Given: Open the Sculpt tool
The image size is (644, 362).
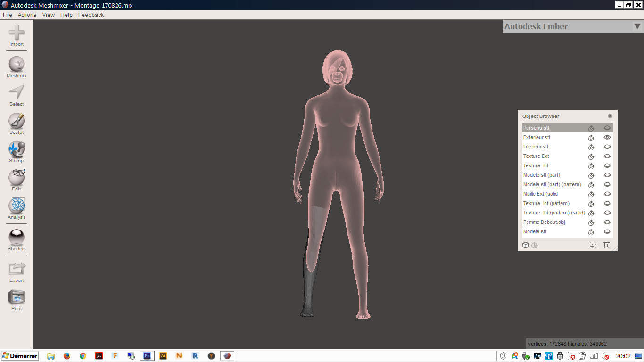Looking at the screenshot, I should [17, 124].
